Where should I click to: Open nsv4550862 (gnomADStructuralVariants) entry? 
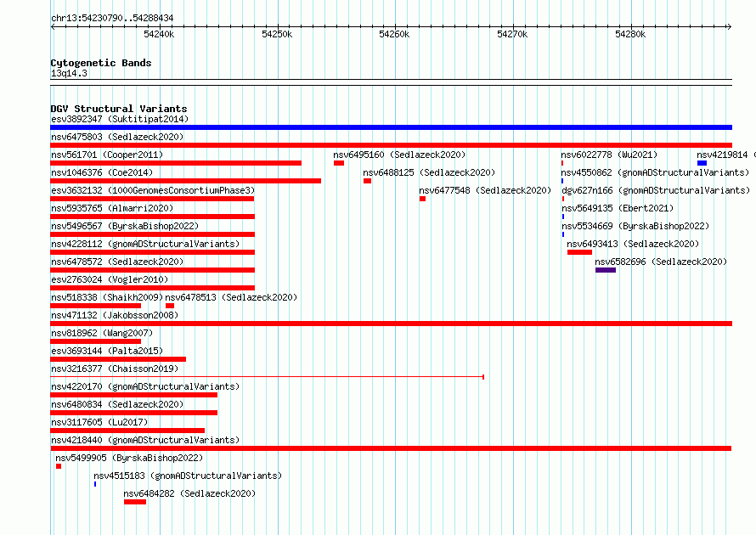(655, 172)
